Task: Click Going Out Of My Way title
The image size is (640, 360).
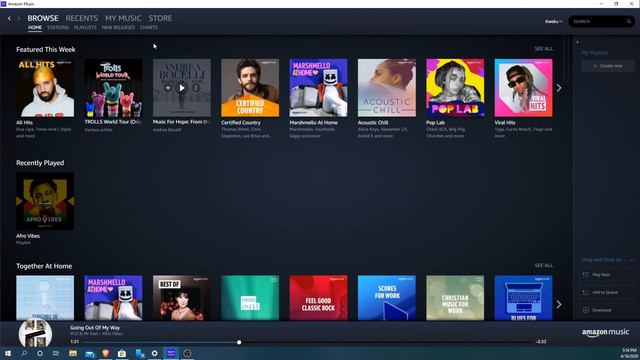Action: click(95, 327)
